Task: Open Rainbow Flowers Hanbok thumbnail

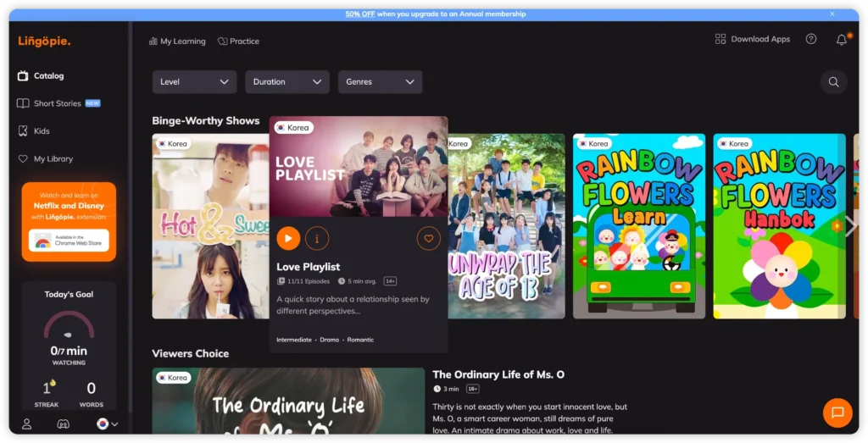Action: click(780, 226)
